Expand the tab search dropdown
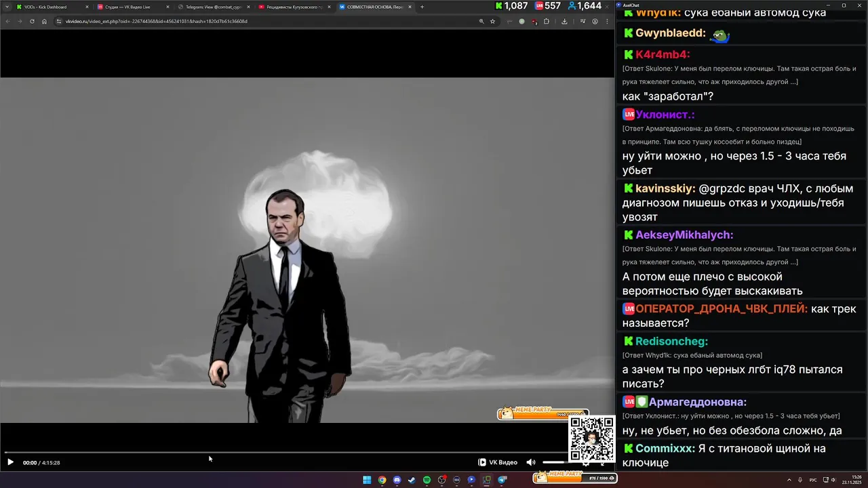 click(x=8, y=7)
